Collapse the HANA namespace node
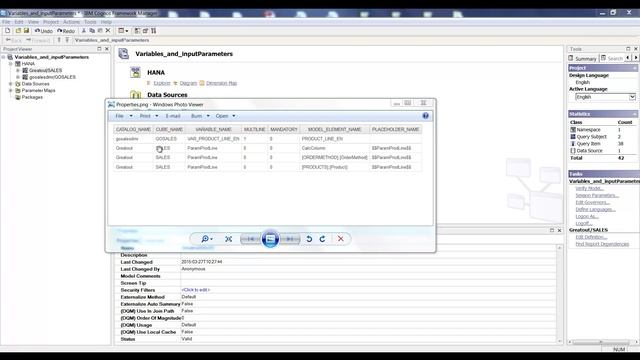 [x=11, y=64]
